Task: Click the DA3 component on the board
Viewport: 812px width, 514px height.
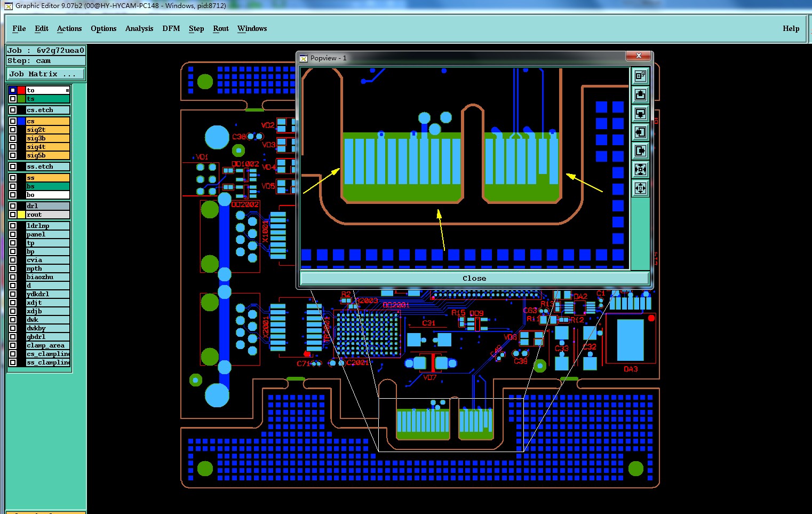Action: tap(631, 339)
